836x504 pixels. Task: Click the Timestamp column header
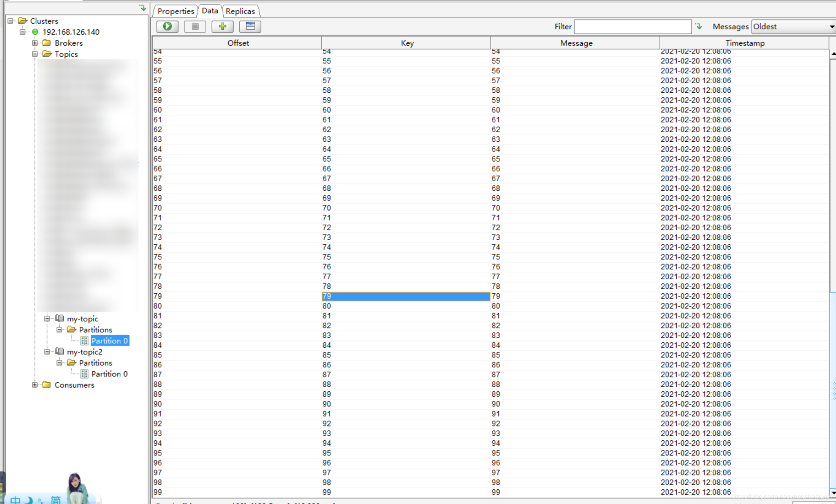tap(745, 43)
